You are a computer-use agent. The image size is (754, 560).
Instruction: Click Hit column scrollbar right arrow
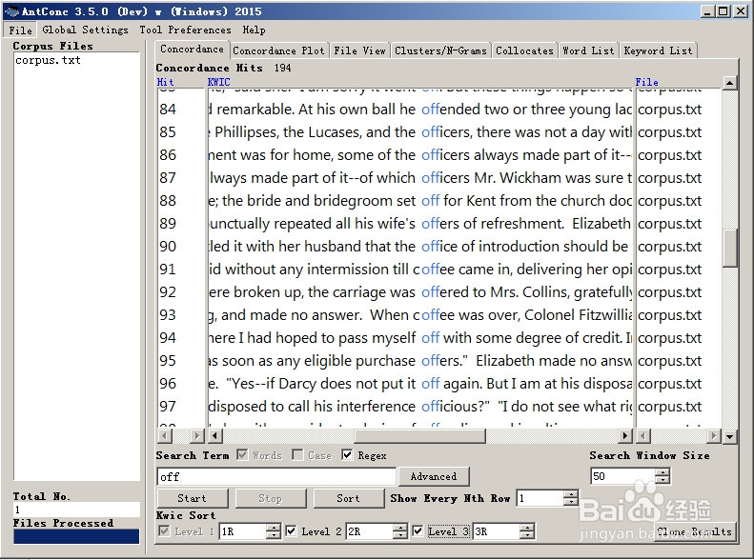196,436
